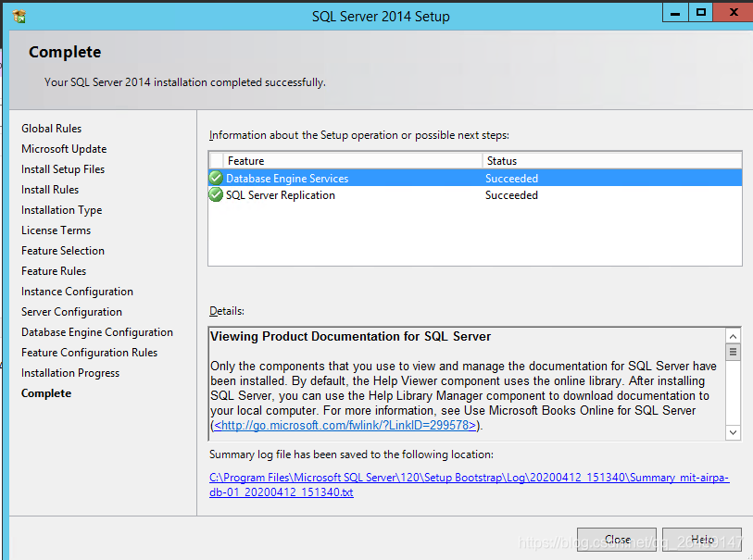This screenshot has width=753, height=560.
Task: Select Microsoft Update step in sidebar
Action: coord(64,149)
